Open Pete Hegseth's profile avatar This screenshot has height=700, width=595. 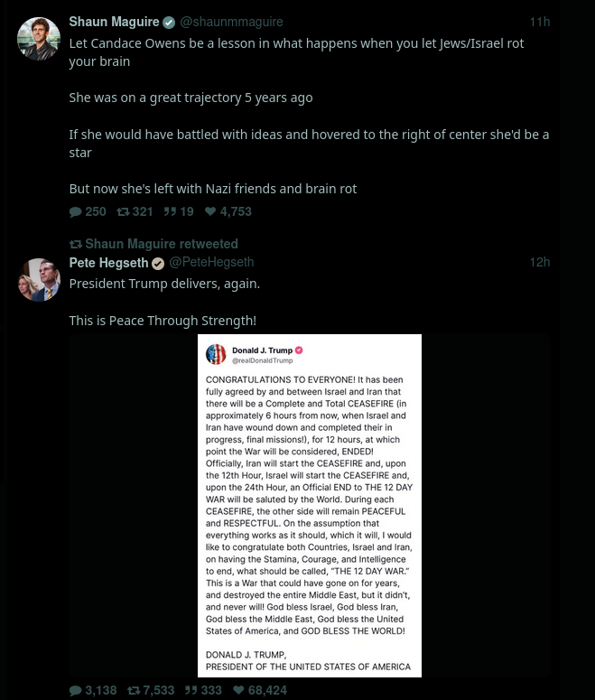[39, 279]
